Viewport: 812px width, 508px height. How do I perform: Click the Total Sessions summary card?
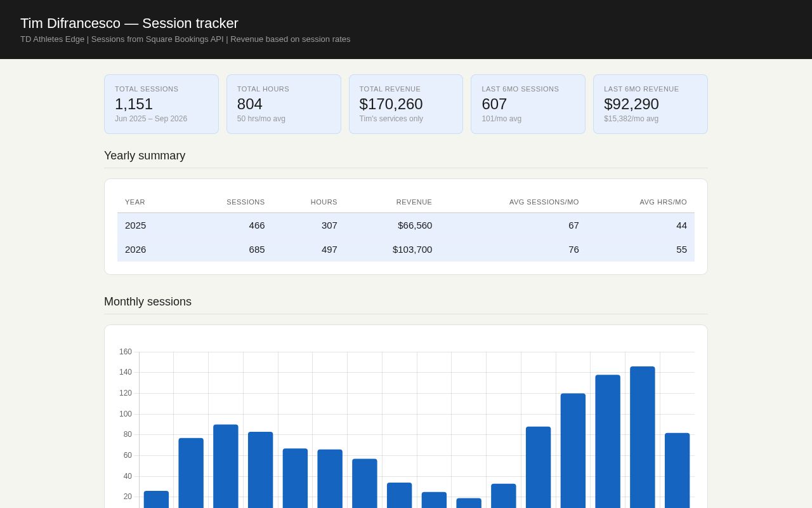[161, 104]
